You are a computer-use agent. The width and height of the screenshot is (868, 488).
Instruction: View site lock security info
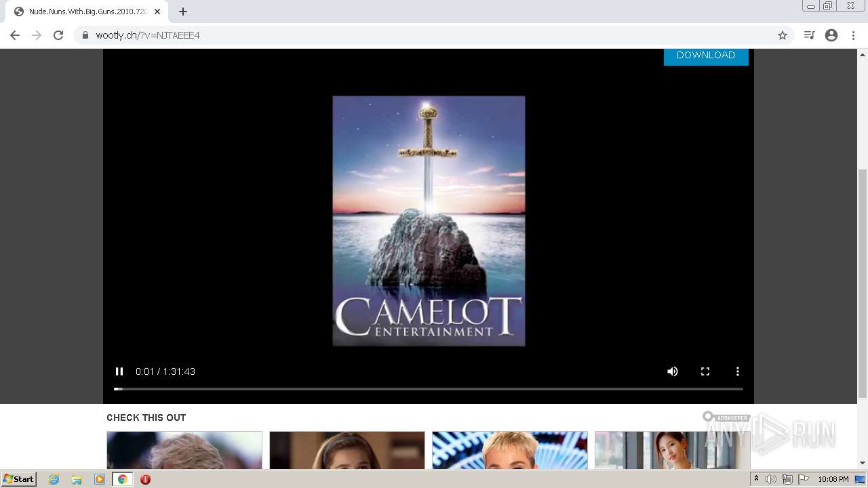(x=85, y=35)
